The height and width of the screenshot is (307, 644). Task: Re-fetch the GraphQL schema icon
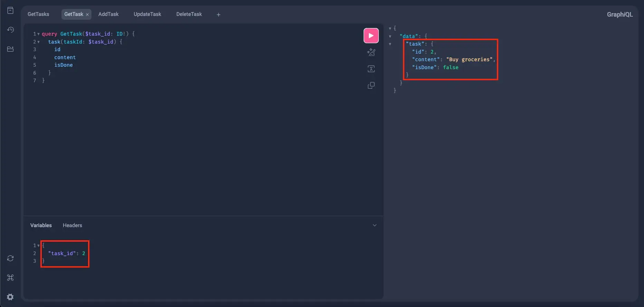tap(10, 258)
